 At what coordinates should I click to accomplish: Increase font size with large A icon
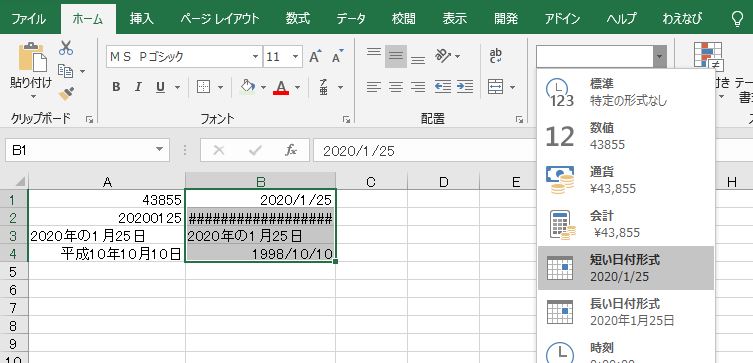(315, 57)
